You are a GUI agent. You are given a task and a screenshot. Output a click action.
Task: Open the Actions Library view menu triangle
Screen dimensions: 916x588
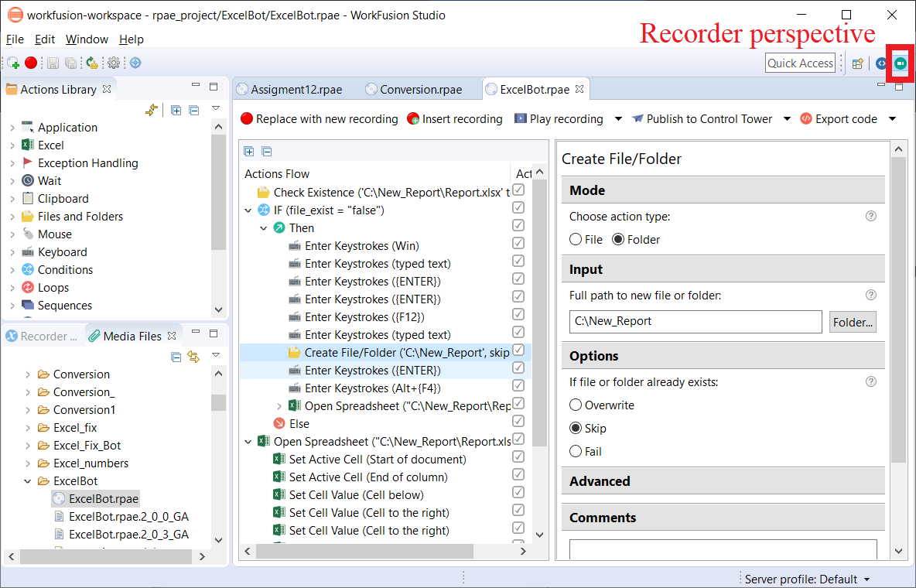point(216,108)
